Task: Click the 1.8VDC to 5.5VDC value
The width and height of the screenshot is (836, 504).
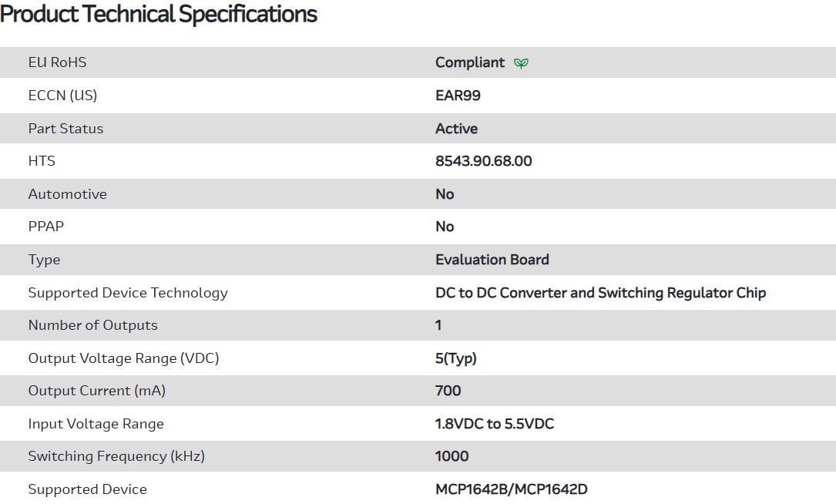Action: tap(494, 424)
